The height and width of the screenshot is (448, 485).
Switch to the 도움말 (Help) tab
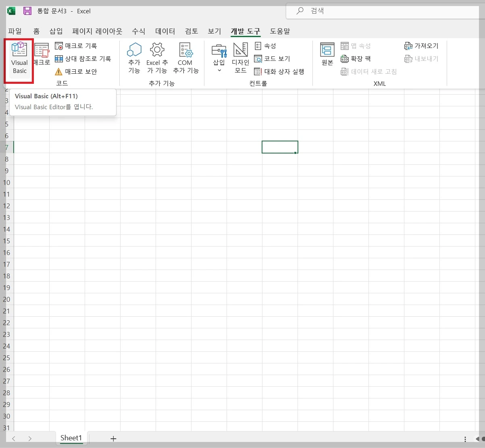coord(280,31)
